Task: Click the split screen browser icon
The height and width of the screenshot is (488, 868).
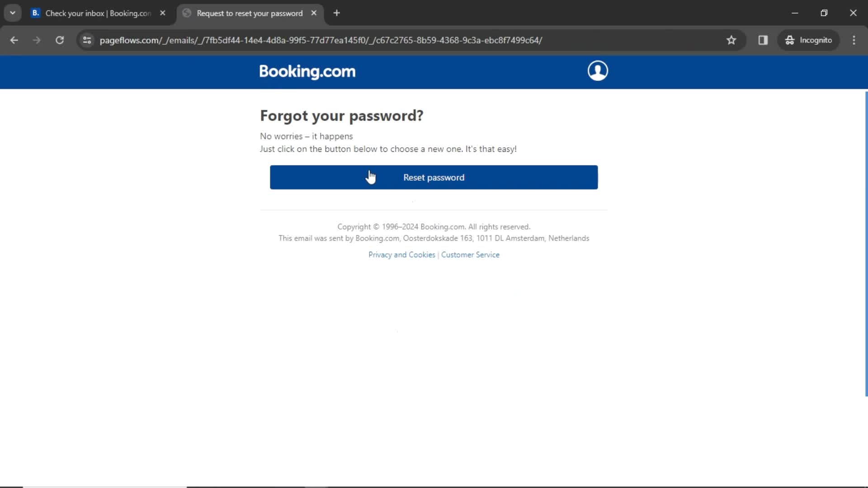Action: click(763, 40)
